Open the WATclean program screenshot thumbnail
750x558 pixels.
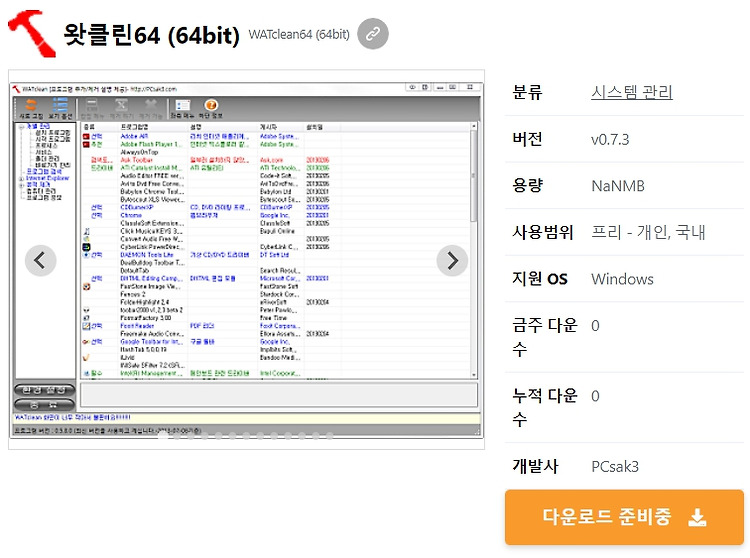(x=246, y=260)
